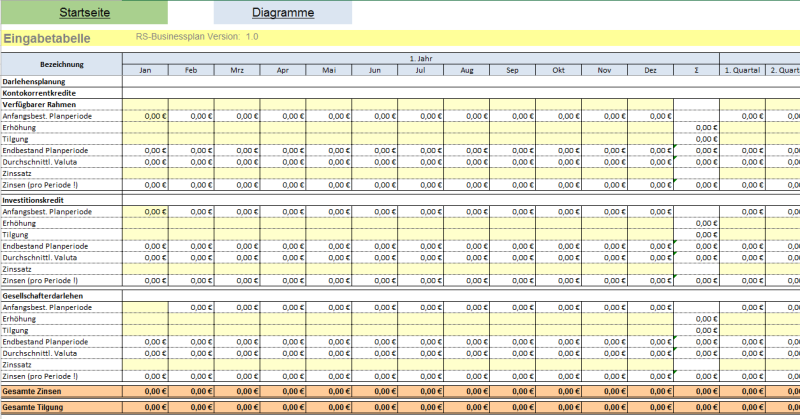Screen dimensions: 800x419
Task: Click Kontokorrent Zinssatz cell for Apr
Action: click(x=283, y=174)
